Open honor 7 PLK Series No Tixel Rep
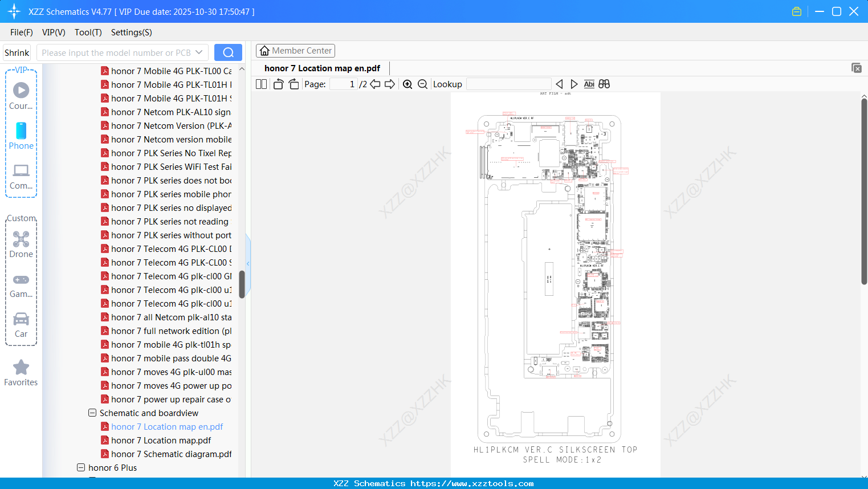The width and height of the screenshot is (868, 489). pyautogui.click(x=171, y=153)
